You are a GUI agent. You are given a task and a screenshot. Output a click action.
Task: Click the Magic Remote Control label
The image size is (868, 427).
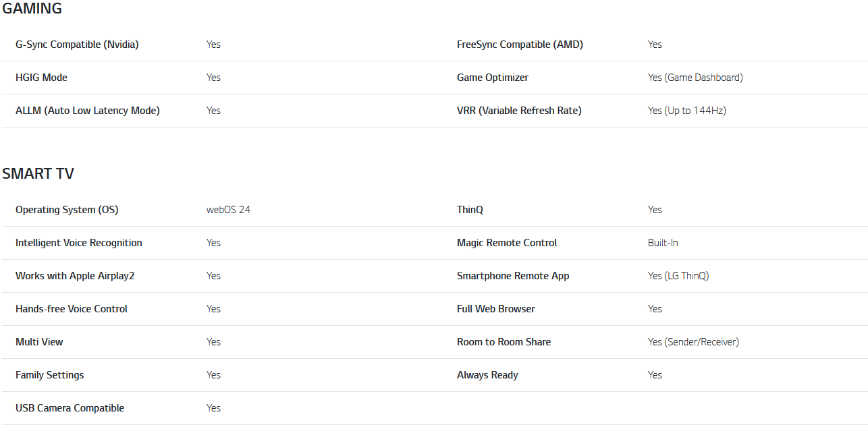point(507,243)
